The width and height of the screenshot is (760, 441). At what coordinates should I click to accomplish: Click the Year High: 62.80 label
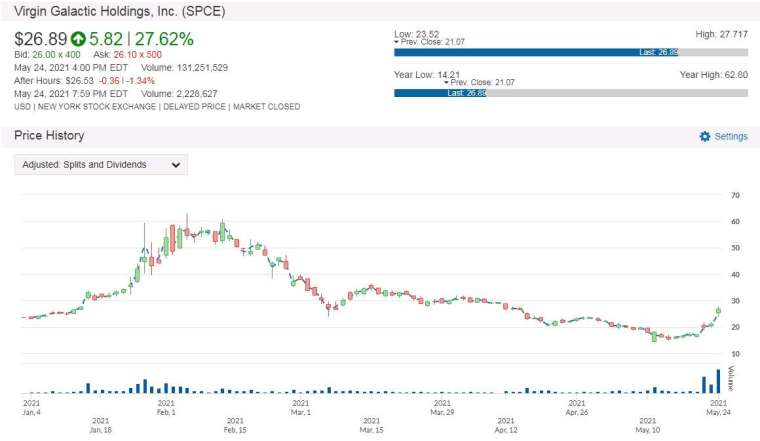point(713,75)
